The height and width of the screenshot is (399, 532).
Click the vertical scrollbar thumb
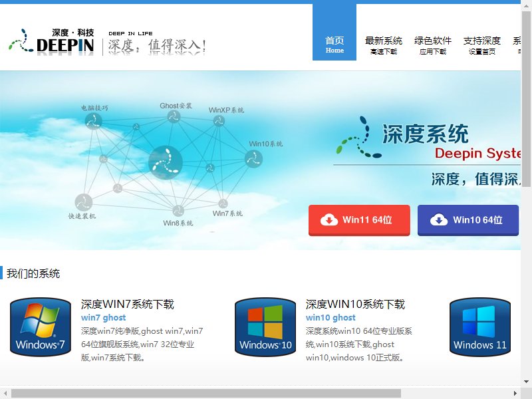[x=527, y=98]
